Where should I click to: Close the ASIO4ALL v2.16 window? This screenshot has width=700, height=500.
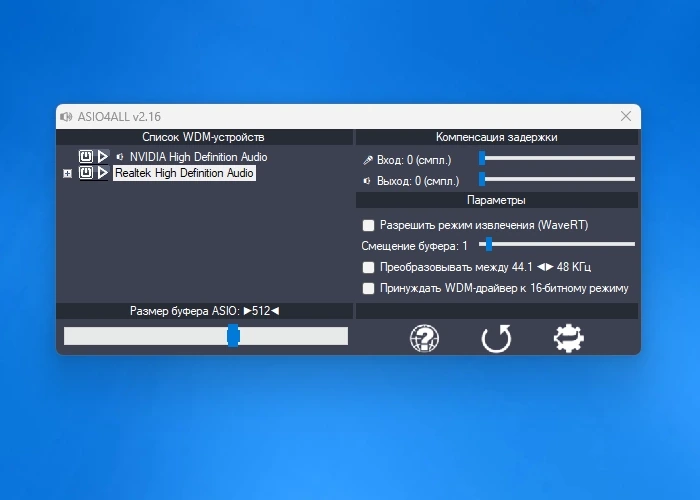pos(626,116)
